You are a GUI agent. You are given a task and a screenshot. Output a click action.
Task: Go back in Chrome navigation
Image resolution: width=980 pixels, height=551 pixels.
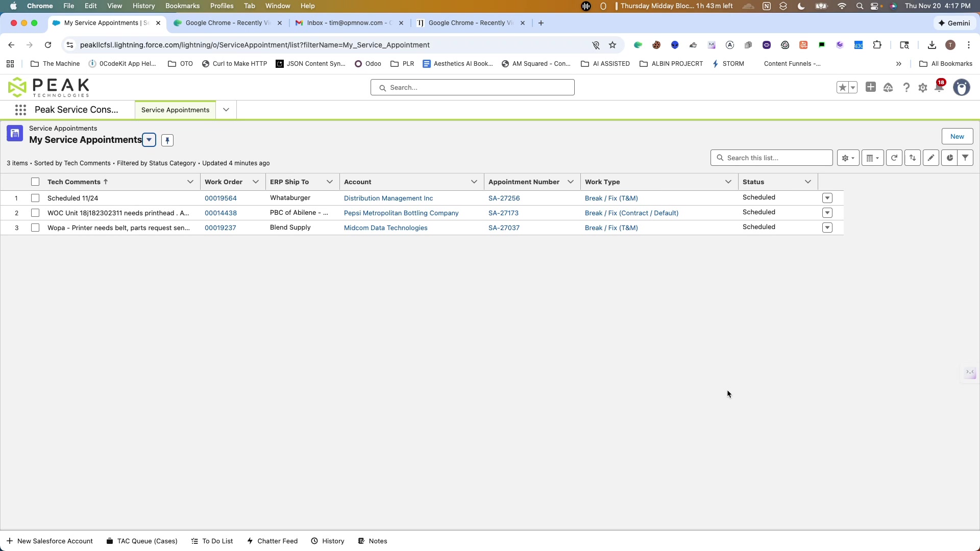(11, 45)
